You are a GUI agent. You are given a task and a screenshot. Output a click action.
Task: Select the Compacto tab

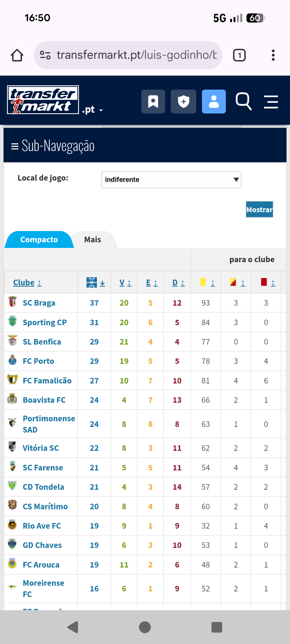pyautogui.click(x=39, y=239)
